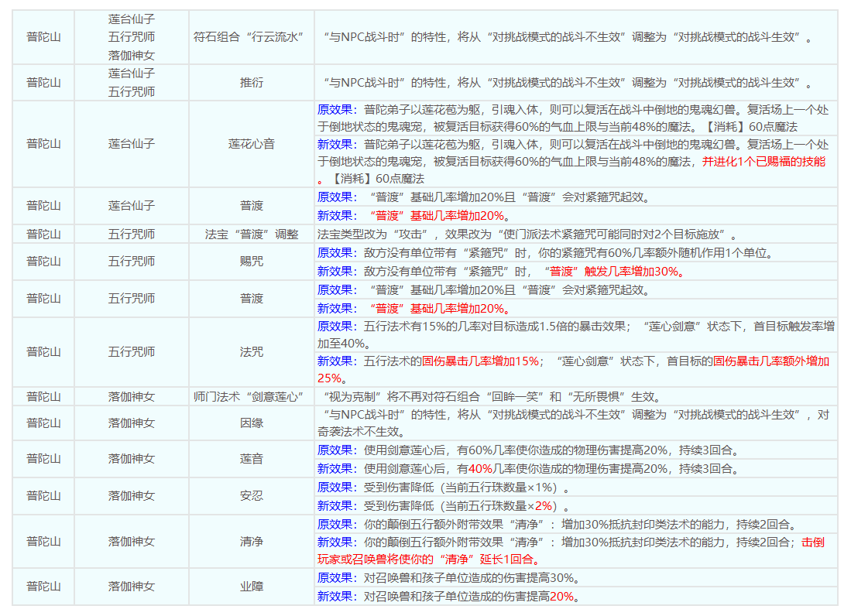
Task: Click 普陀山 in the 符石组合"行云流水" row
Action: point(43,37)
